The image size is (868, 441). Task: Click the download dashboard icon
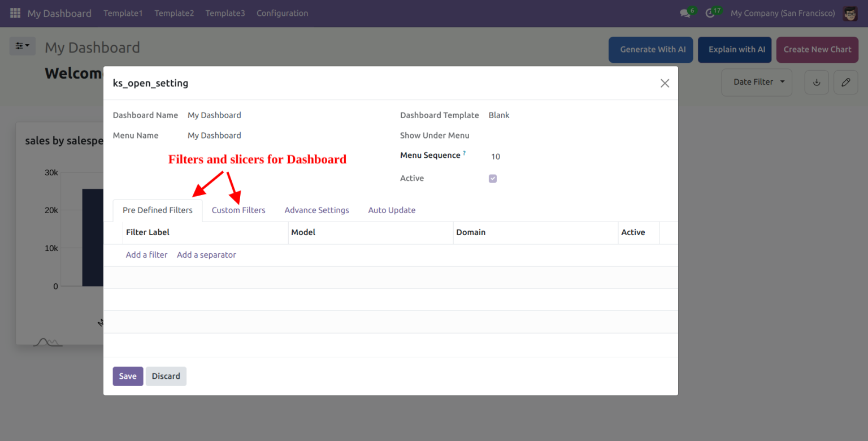click(x=817, y=82)
